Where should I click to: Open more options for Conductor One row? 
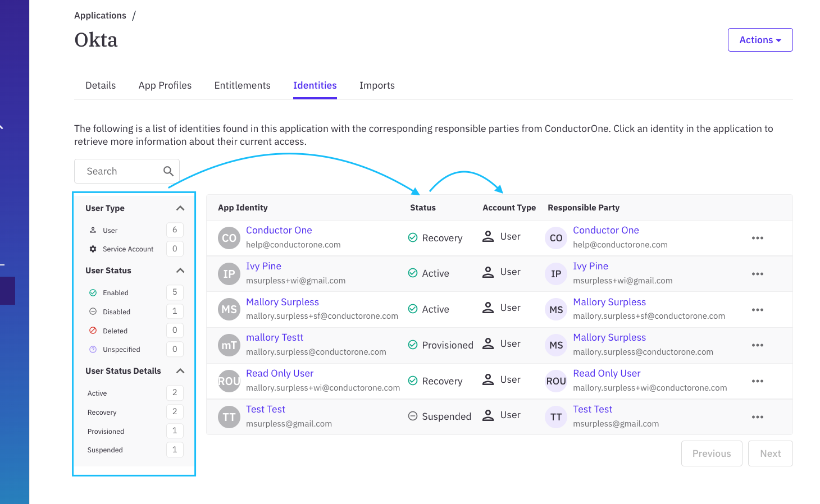click(758, 238)
